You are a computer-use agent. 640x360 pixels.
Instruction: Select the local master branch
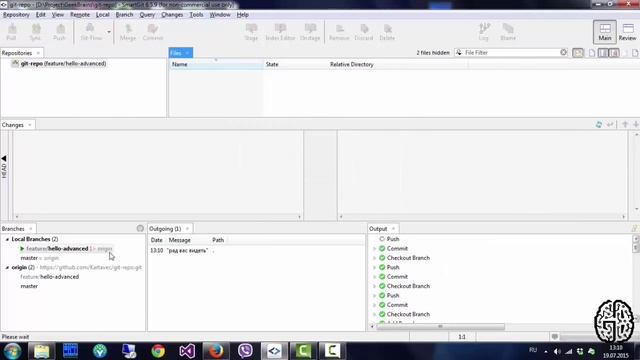pyautogui.click(x=39, y=258)
